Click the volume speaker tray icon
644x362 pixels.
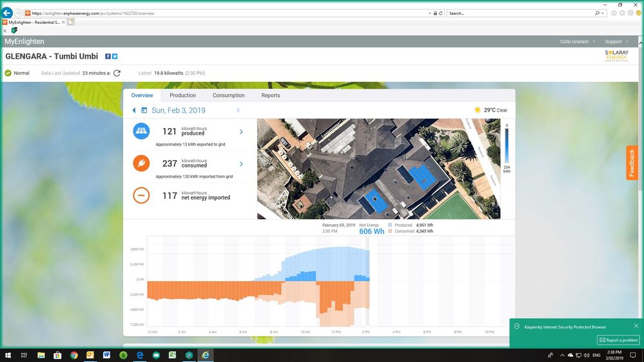click(587, 355)
